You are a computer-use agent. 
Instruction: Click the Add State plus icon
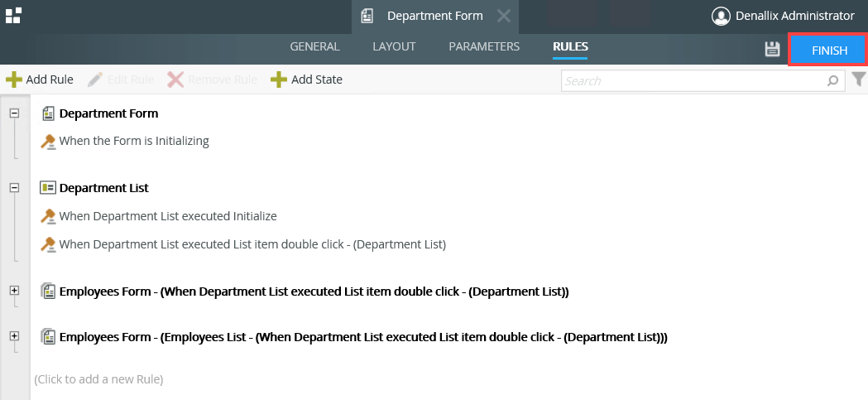[280, 80]
